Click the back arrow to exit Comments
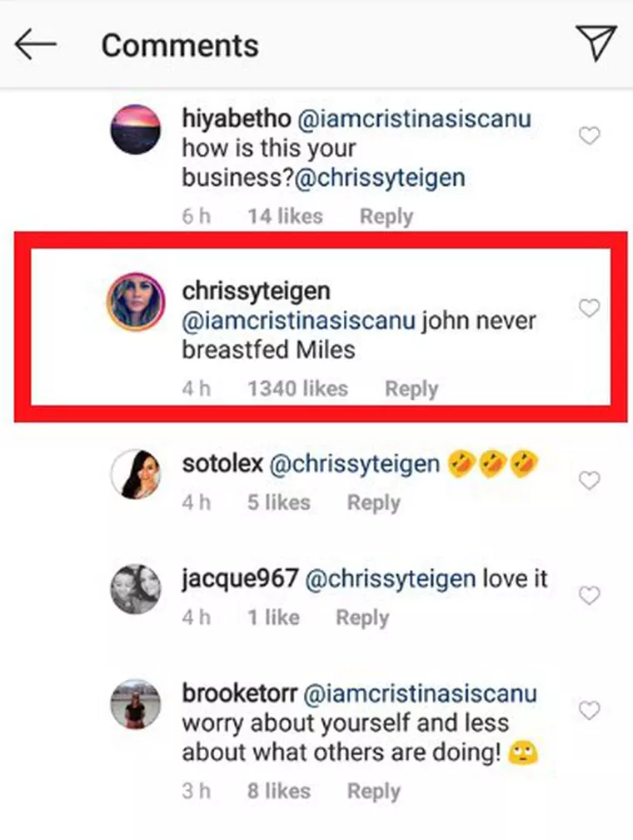Viewport: 633px width, 840px height. [35, 43]
